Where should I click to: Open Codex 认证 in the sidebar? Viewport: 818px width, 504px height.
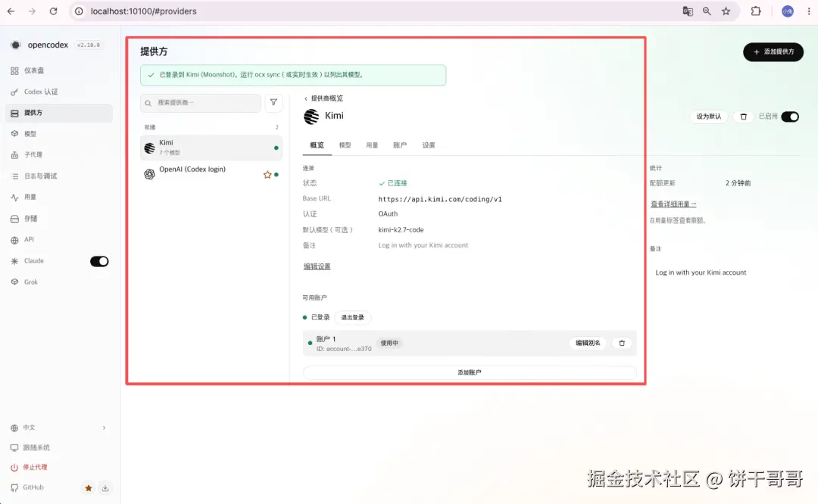(58, 92)
